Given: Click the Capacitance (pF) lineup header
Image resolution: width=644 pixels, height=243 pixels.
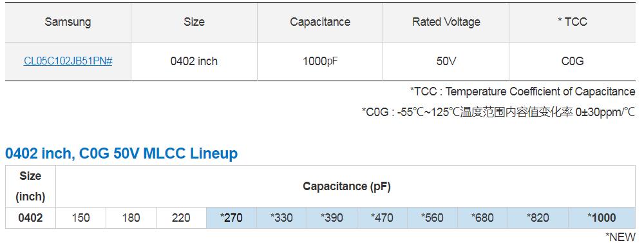Looking at the screenshot, I should click(346, 186).
